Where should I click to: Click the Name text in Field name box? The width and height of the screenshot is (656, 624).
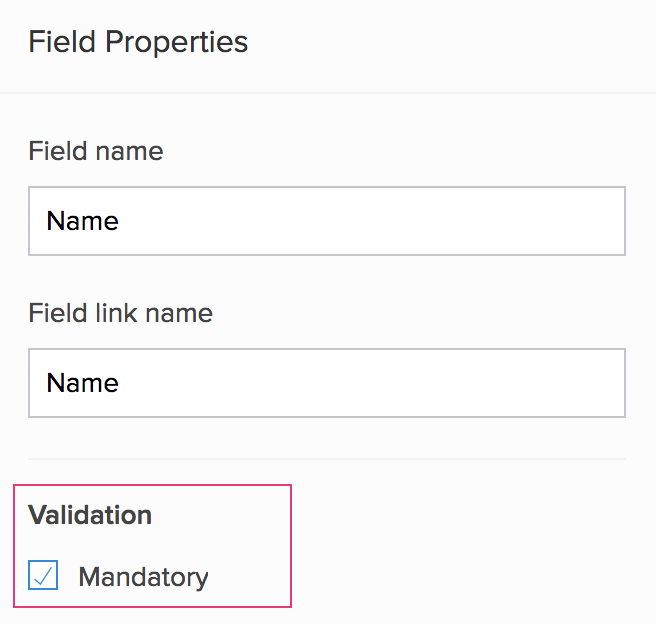point(83,221)
